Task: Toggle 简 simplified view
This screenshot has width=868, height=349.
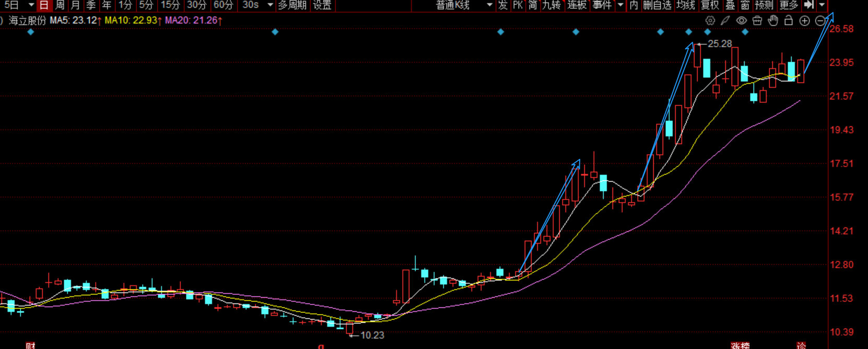Action: tap(533, 5)
